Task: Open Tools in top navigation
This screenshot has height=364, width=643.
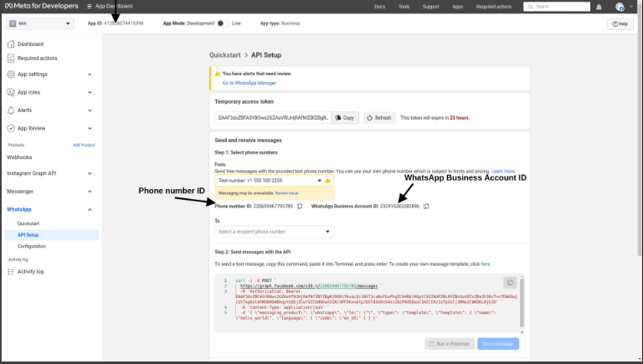Action: [404, 7]
